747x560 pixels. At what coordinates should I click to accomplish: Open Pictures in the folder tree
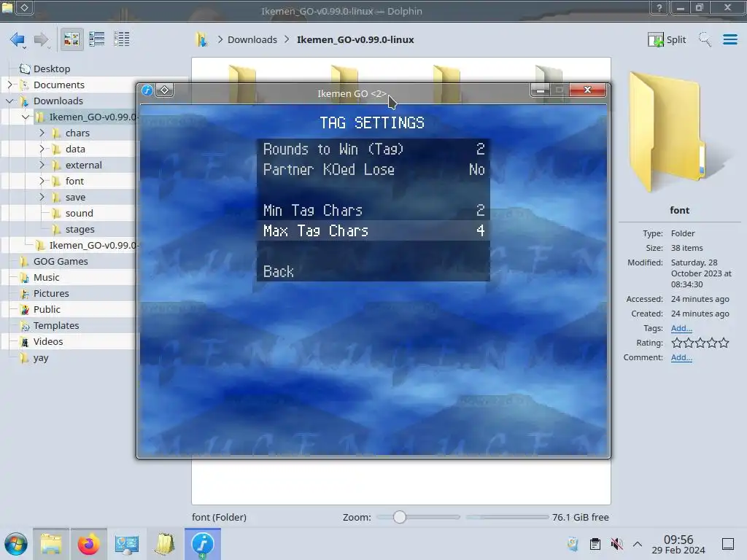[51, 293]
